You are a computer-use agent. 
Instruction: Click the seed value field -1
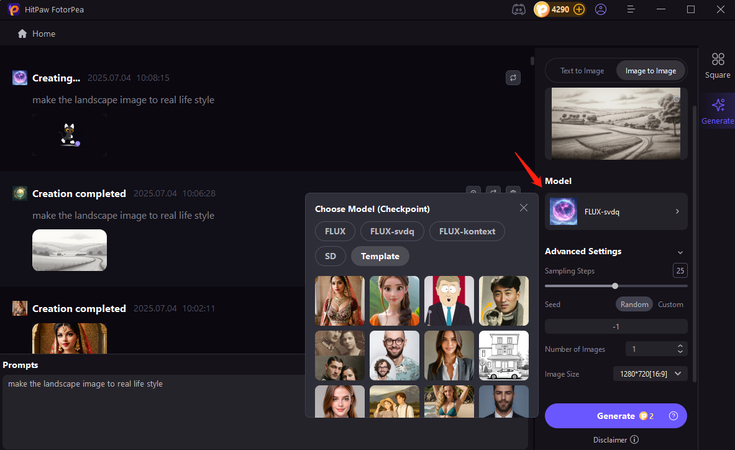tap(616, 326)
